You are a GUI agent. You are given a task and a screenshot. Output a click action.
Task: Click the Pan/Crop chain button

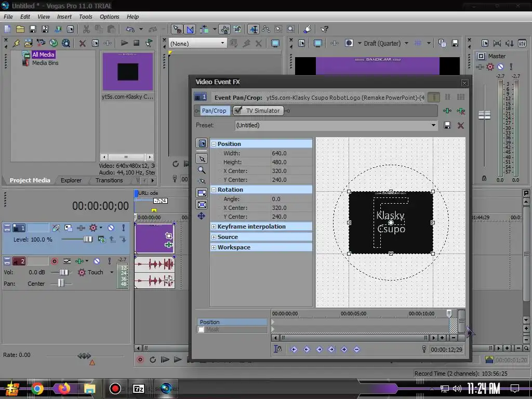click(x=214, y=111)
